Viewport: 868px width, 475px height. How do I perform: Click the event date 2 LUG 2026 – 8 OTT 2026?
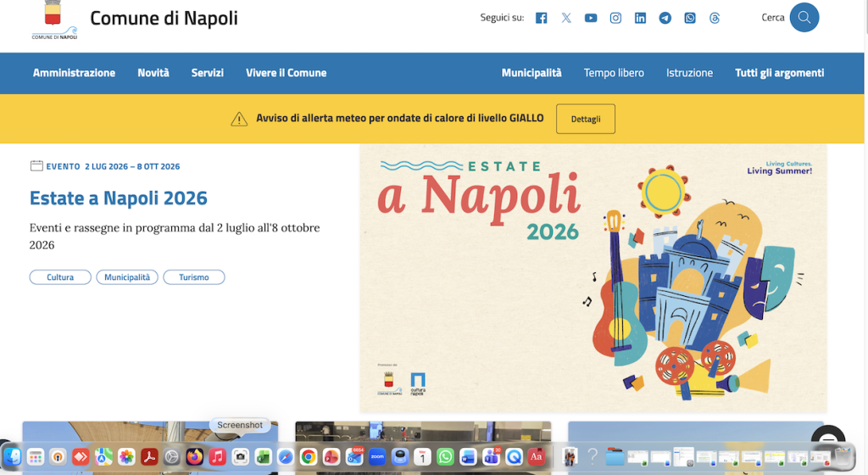[132, 166]
